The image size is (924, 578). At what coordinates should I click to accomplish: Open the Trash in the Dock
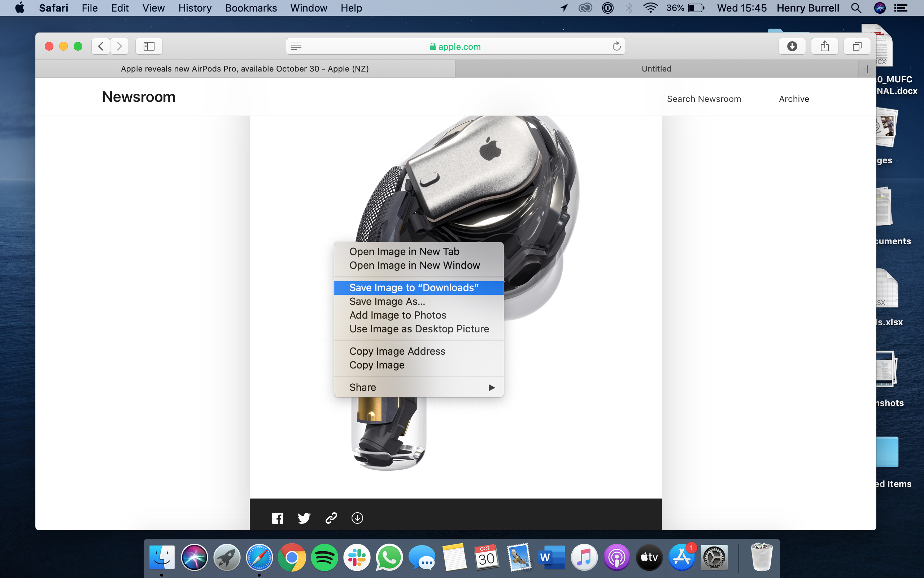761,557
